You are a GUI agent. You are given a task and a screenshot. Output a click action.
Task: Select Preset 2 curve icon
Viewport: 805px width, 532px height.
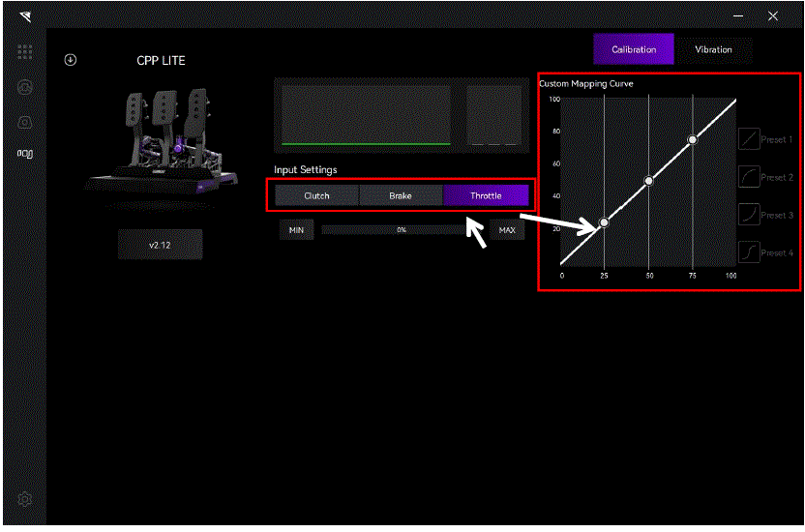coord(749,177)
